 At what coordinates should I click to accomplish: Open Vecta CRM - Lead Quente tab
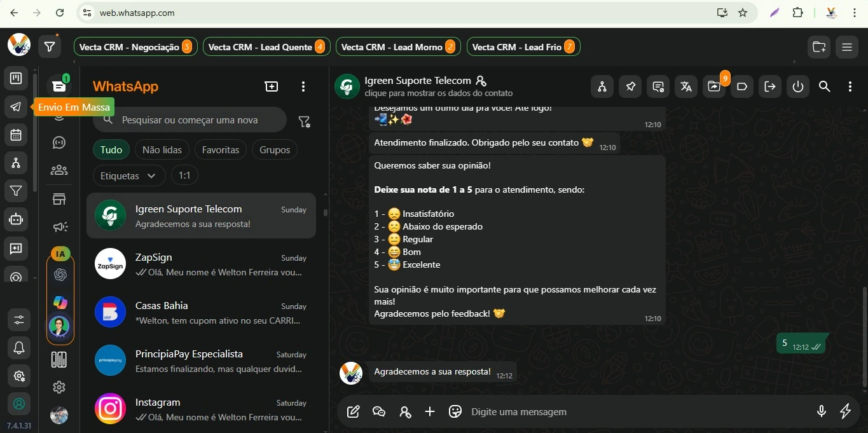pyautogui.click(x=266, y=47)
